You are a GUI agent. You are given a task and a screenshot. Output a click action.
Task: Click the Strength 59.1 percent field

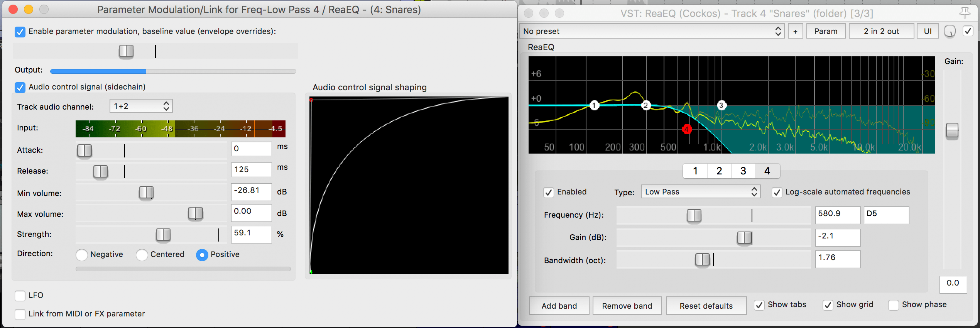252,234
